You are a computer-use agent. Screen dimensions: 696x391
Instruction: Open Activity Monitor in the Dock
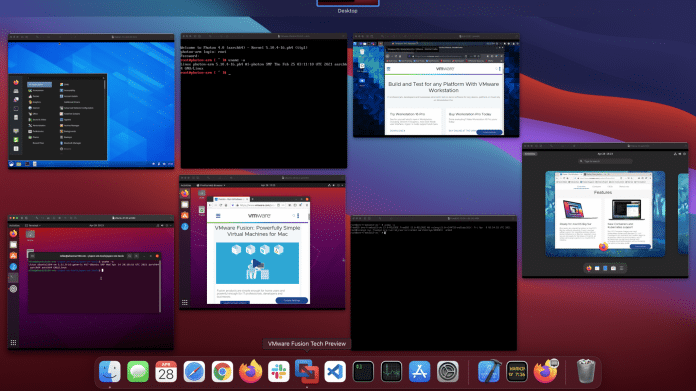coord(392,371)
